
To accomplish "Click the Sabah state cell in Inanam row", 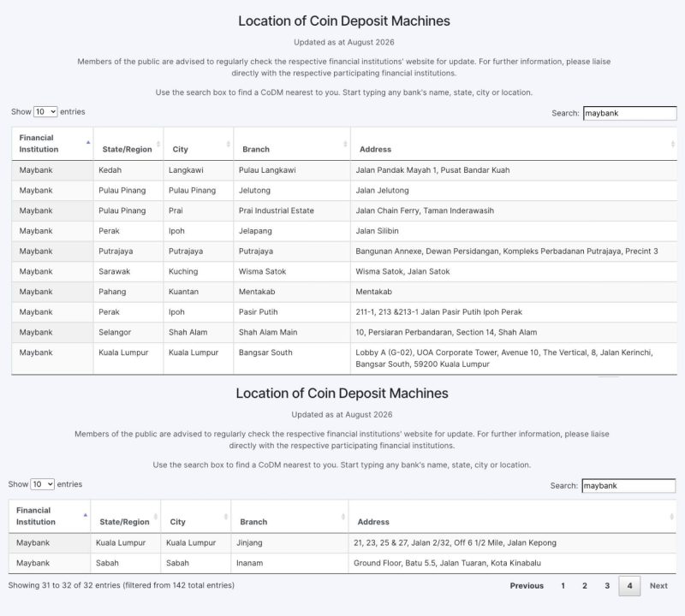I will pos(125,563).
